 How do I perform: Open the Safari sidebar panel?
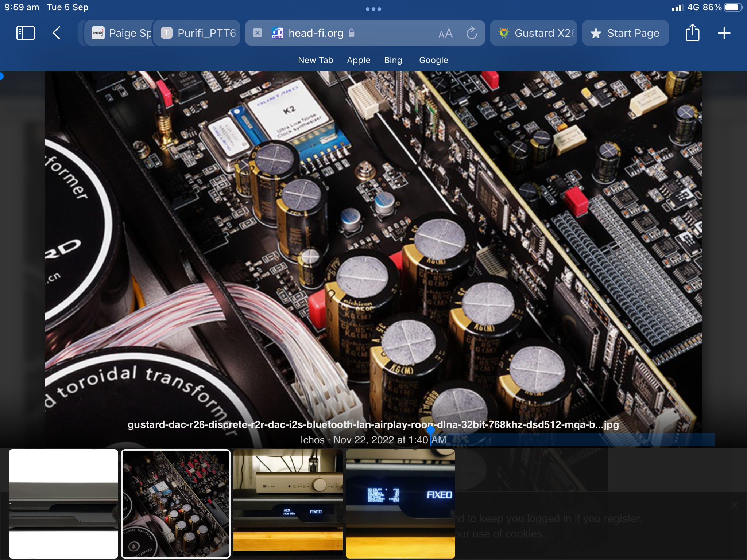26,33
